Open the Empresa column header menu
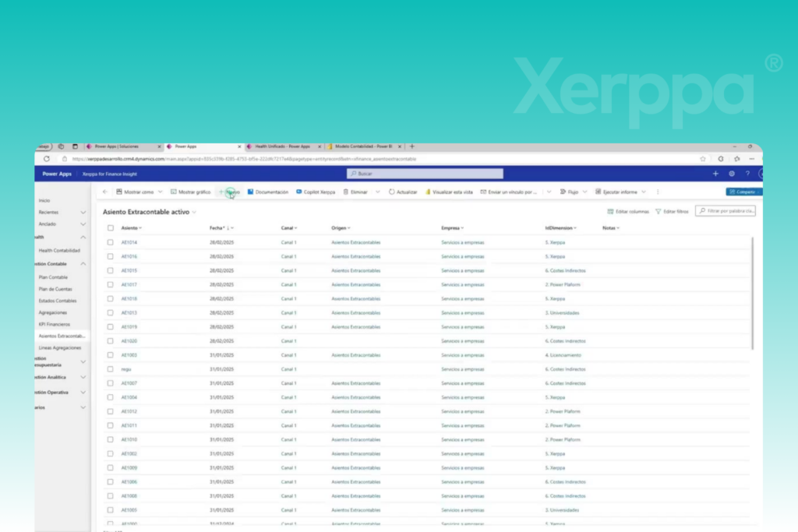The width and height of the screenshot is (798, 532). pyautogui.click(x=453, y=228)
